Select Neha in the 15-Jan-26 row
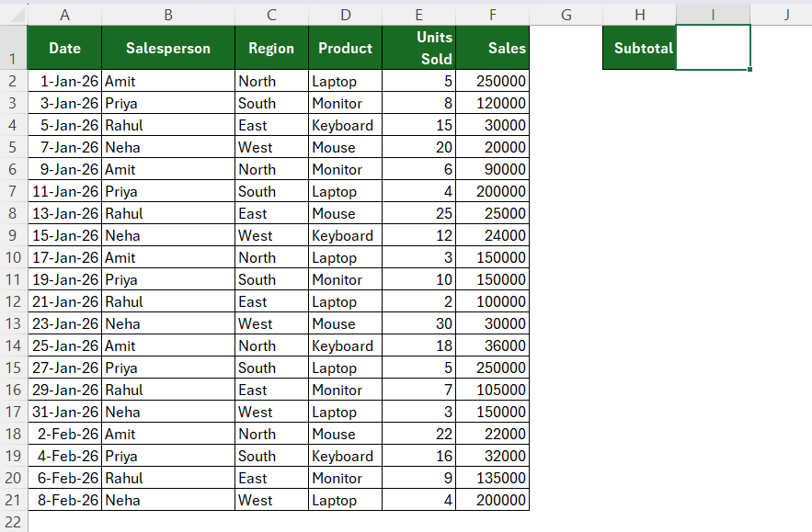 [168, 235]
